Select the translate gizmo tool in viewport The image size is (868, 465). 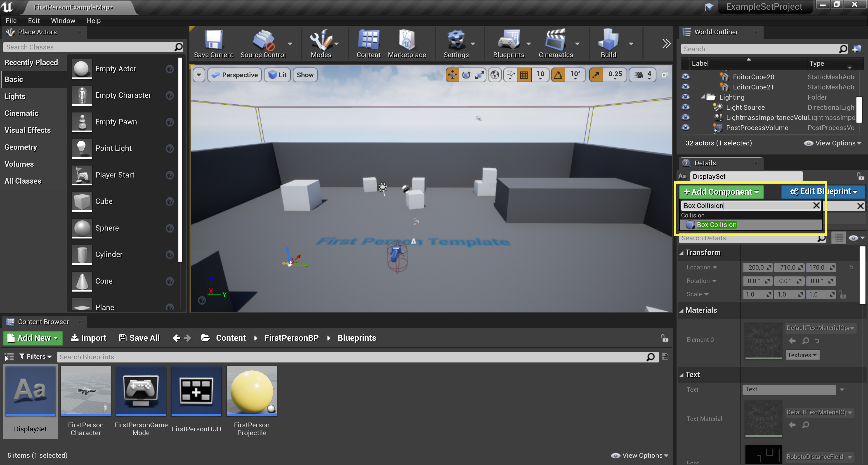[452, 75]
